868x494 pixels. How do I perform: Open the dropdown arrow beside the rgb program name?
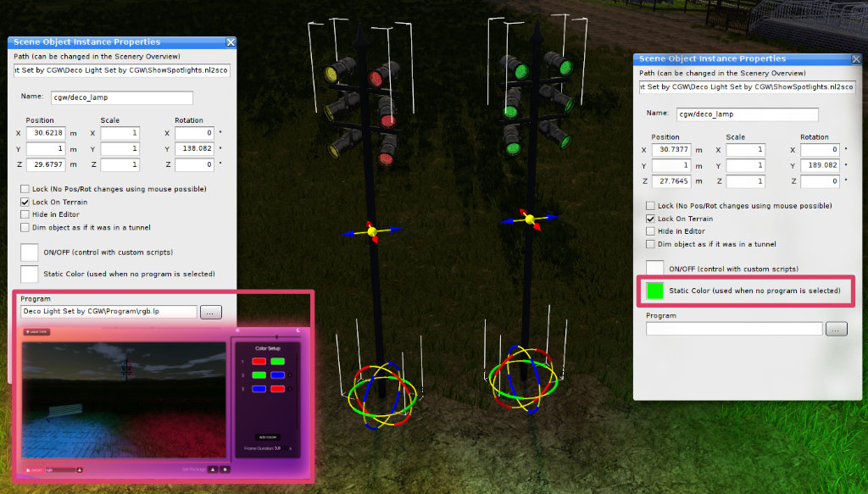80,469
